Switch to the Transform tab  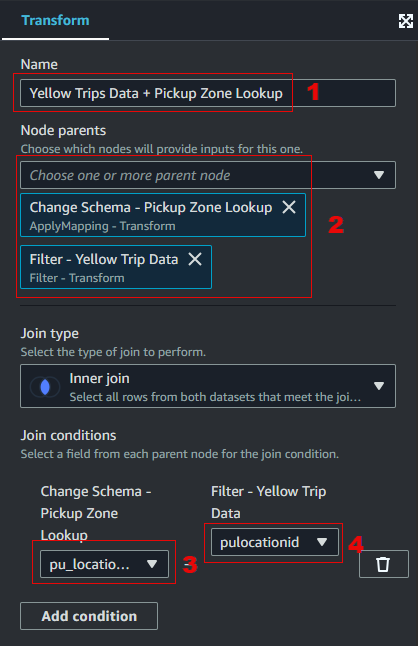tap(55, 20)
